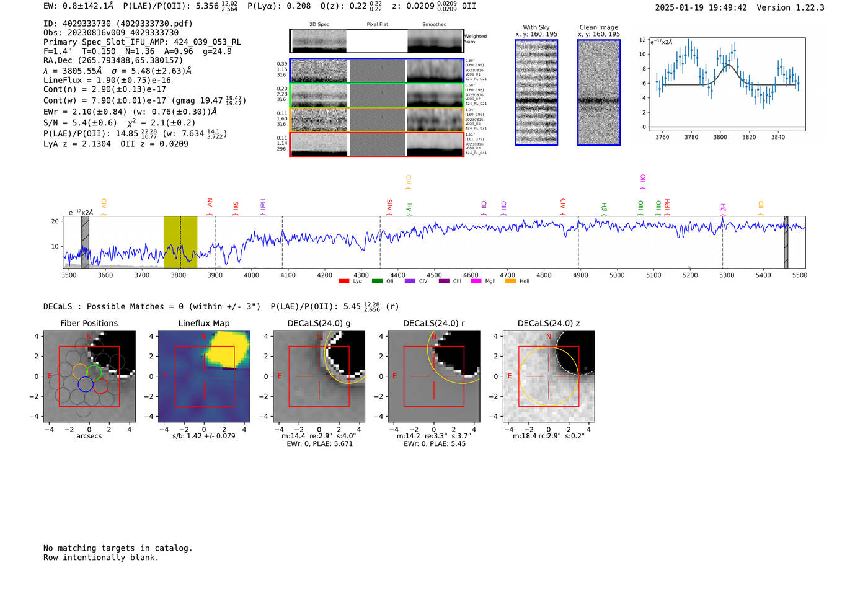The width and height of the screenshot is (868, 591).
Task: Open the DECaLS r-band cutout
Action: (433, 376)
